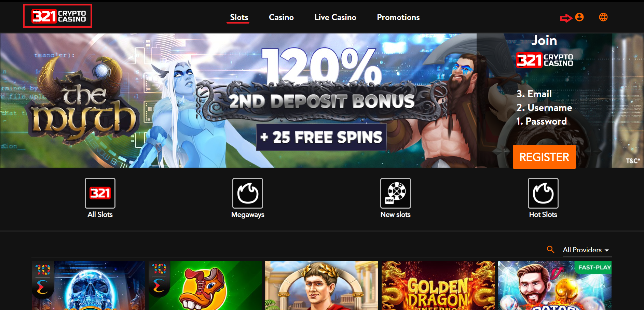Go to the Live Casino section

point(335,17)
